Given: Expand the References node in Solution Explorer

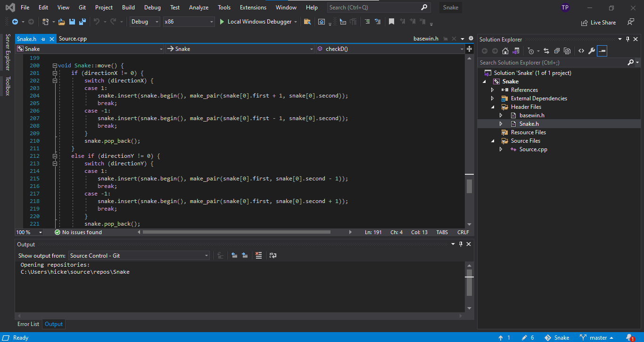Looking at the screenshot, I should (493, 90).
